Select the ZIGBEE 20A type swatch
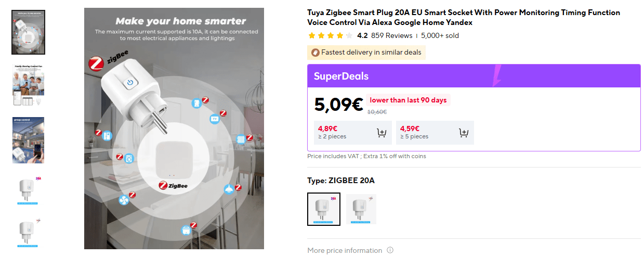The width and height of the screenshot is (644, 269). [323, 209]
